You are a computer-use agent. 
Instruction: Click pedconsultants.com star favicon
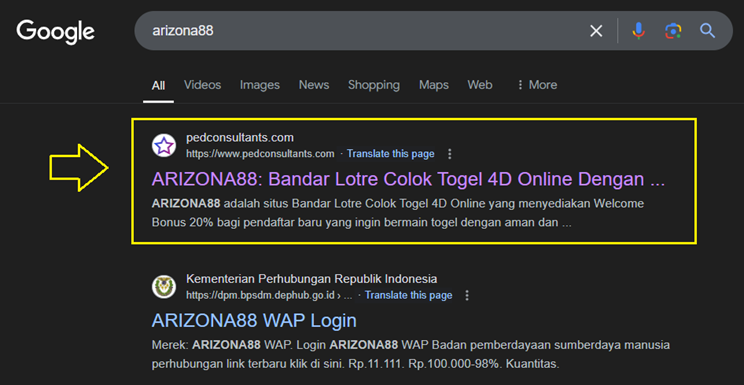point(164,145)
